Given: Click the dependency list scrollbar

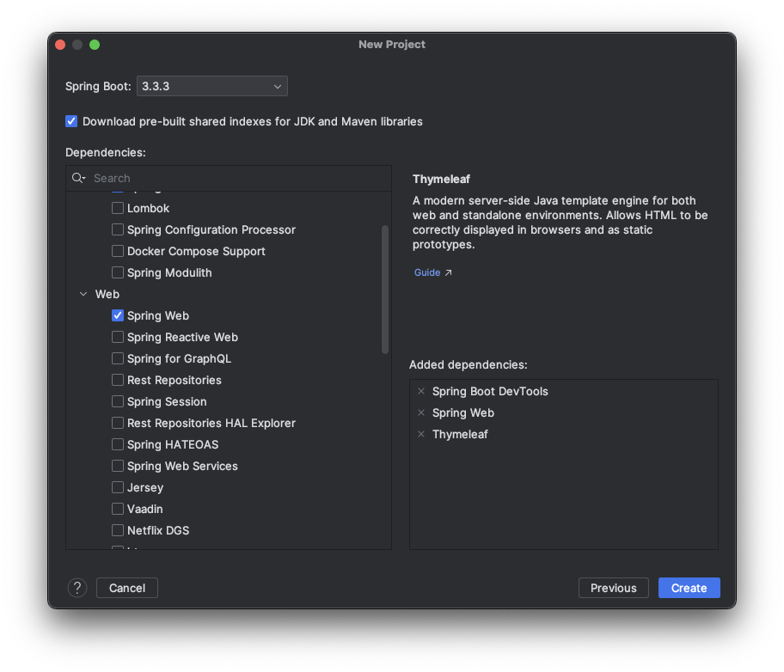Looking at the screenshot, I should (x=385, y=290).
